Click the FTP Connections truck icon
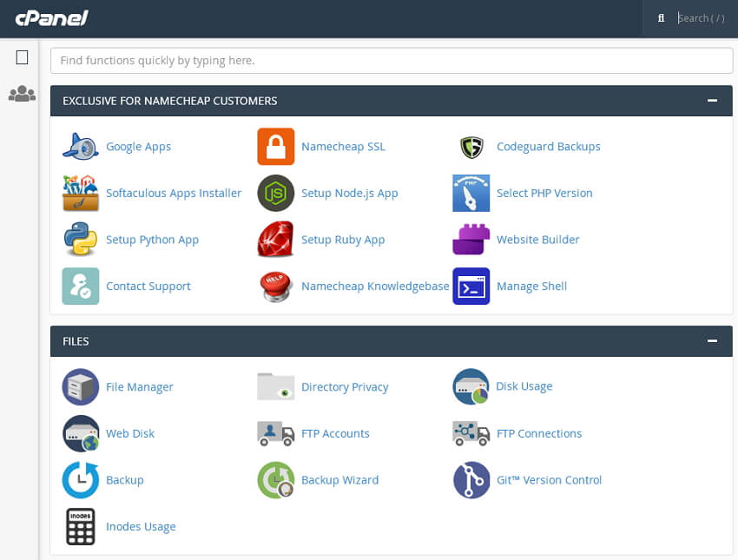This screenshot has width=738, height=560. pos(471,433)
